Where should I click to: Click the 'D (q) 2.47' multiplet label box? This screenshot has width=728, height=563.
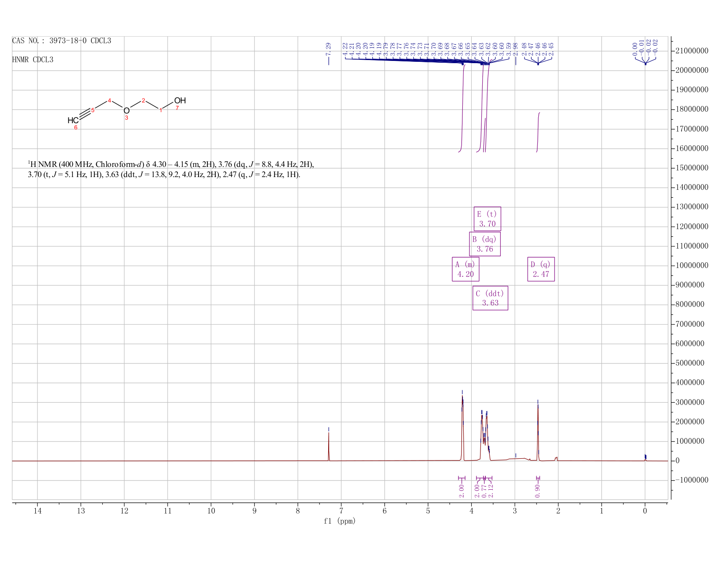tap(541, 269)
